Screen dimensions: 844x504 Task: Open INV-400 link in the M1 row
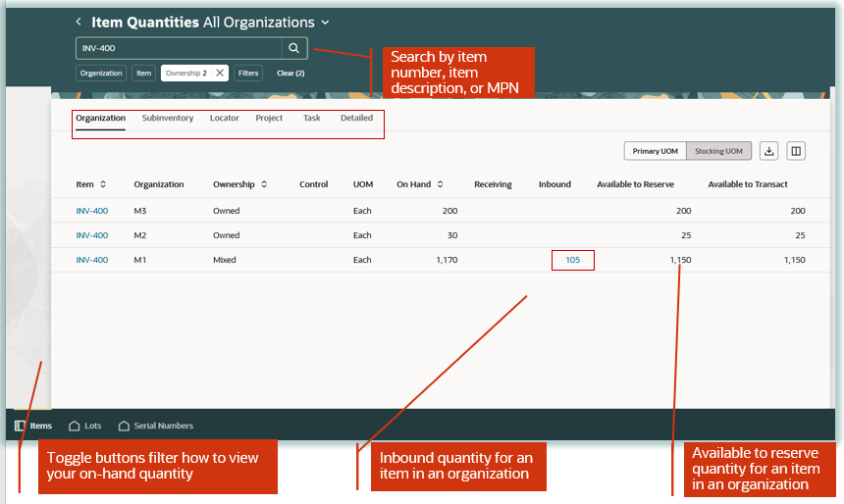tap(92, 260)
